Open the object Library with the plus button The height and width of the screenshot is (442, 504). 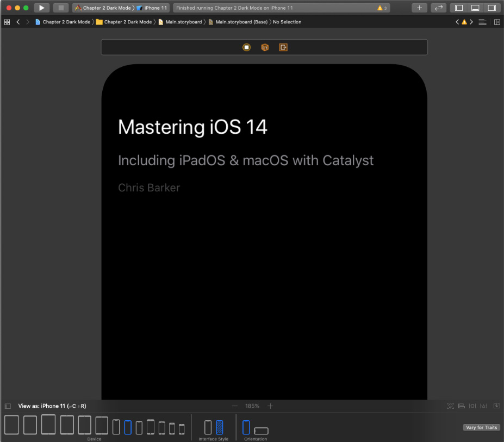click(420, 8)
